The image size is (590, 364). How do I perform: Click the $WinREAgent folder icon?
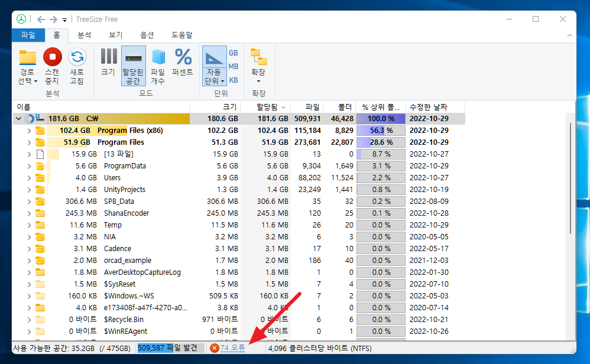(x=40, y=331)
